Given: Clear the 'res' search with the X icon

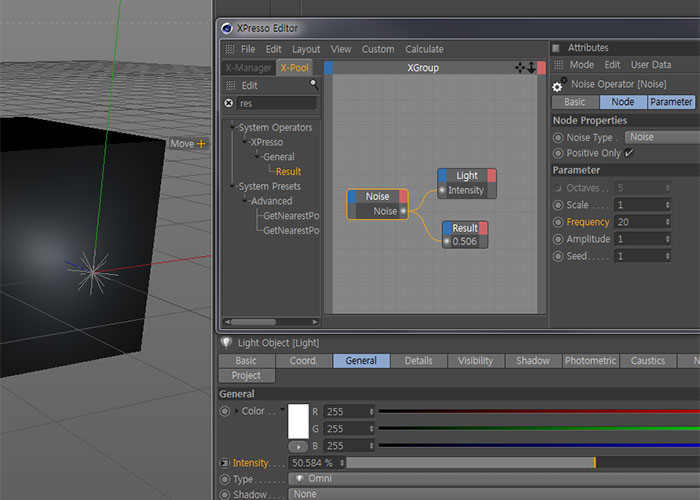Looking at the screenshot, I should click(x=229, y=103).
